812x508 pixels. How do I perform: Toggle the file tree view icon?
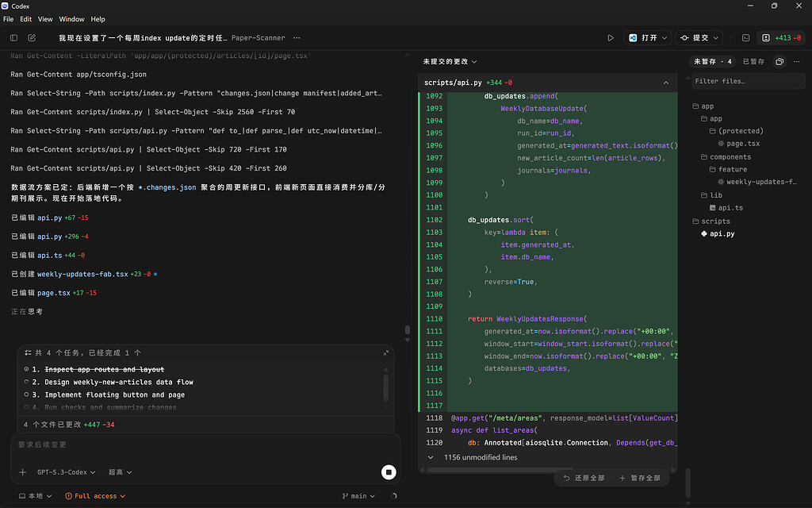point(779,62)
